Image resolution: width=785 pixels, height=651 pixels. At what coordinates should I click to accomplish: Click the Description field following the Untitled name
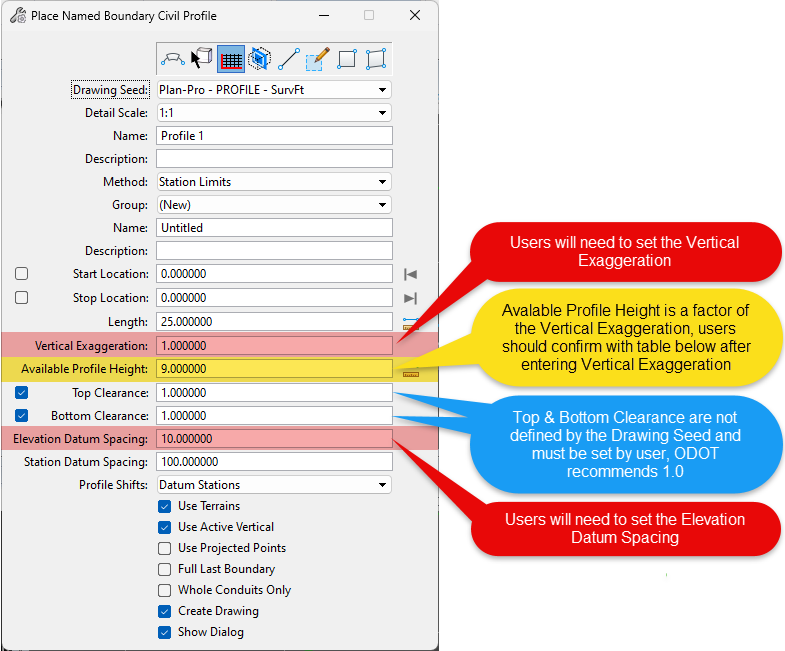click(274, 251)
